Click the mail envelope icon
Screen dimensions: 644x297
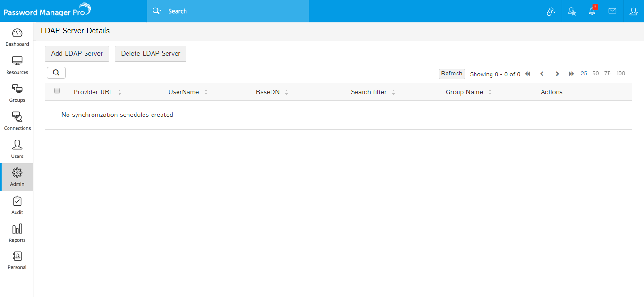click(x=612, y=11)
